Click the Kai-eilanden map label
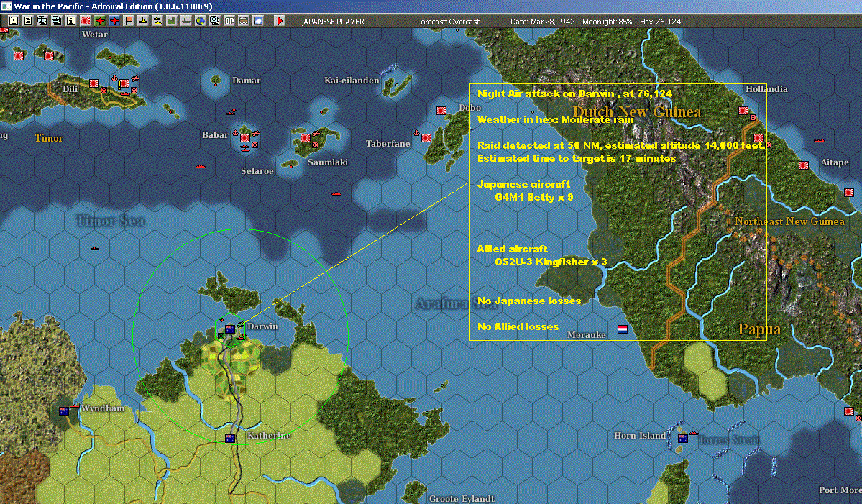 352,81
